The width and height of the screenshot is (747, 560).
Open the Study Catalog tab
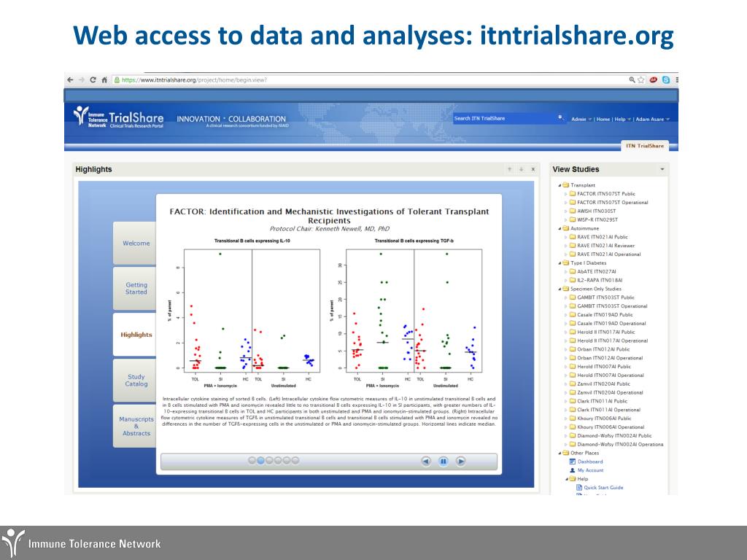point(135,380)
